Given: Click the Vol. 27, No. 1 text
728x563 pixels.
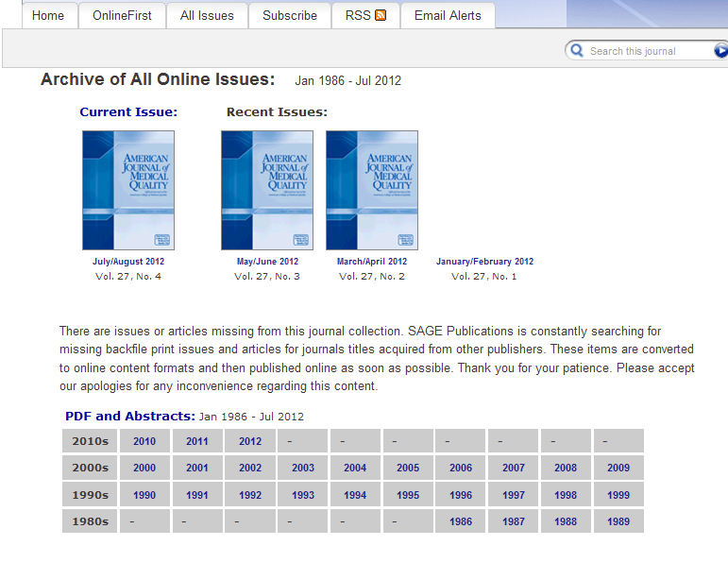Looking at the screenshot, I should pos(484,277).
